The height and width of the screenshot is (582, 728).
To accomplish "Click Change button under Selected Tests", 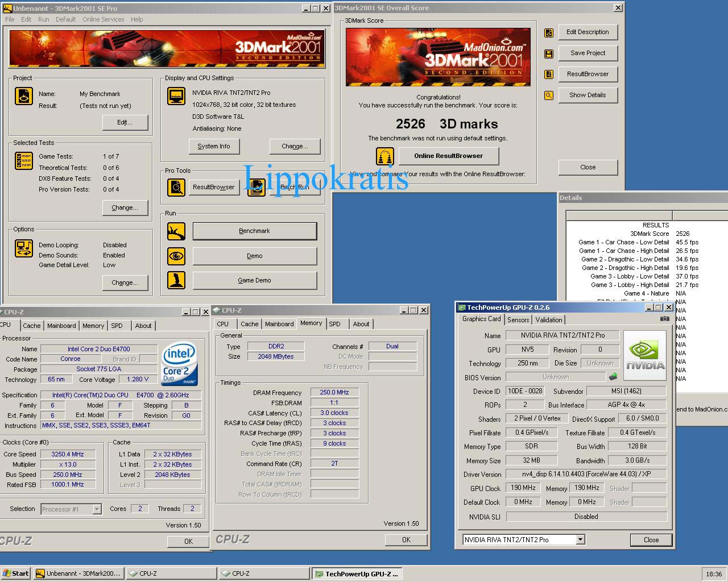I will coord(125,207).
